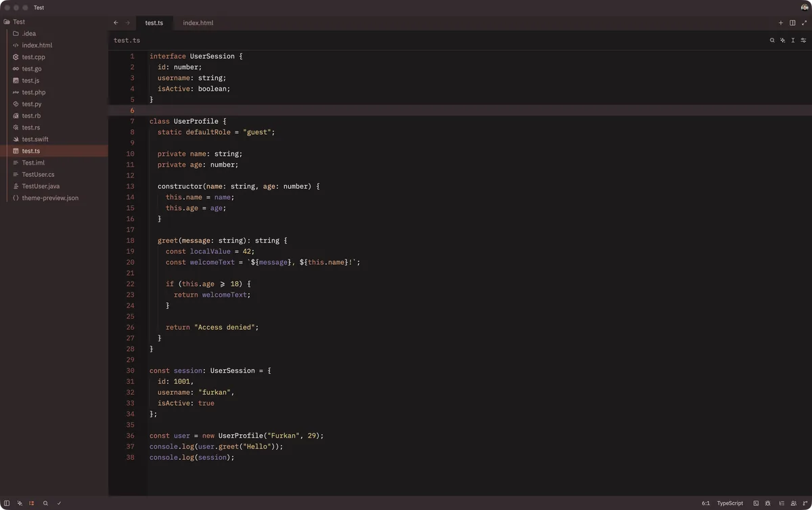Click the plus icon to open a new tab
Screen dimensions: 812x510
click(781, 23)
